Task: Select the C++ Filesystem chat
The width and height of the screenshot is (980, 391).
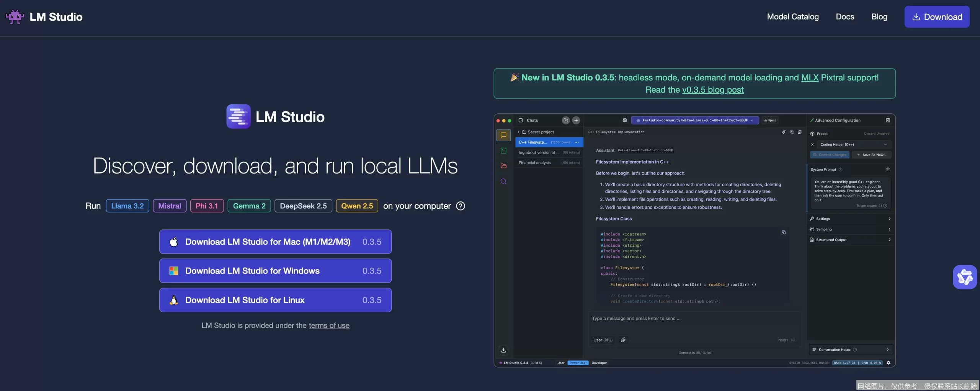Action: click(x=549, y=142)
